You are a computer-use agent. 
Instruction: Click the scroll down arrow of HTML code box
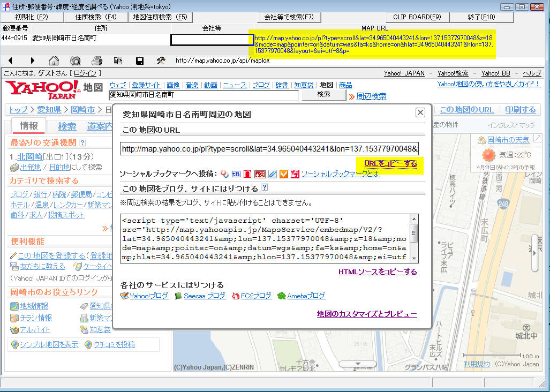[x=415, y=259]
